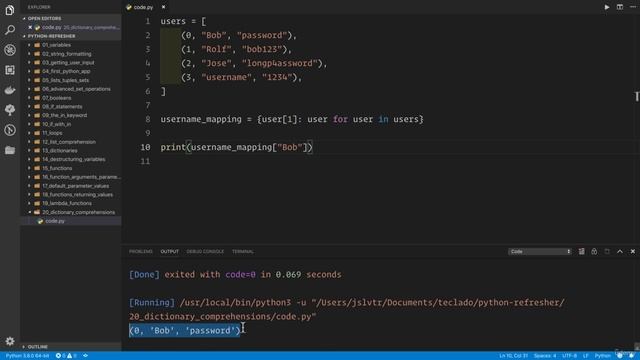Image resolution: width=640 pixels, height=360 pixels.
Task: Open the Extensions view icon
Action: click(10, 70)
